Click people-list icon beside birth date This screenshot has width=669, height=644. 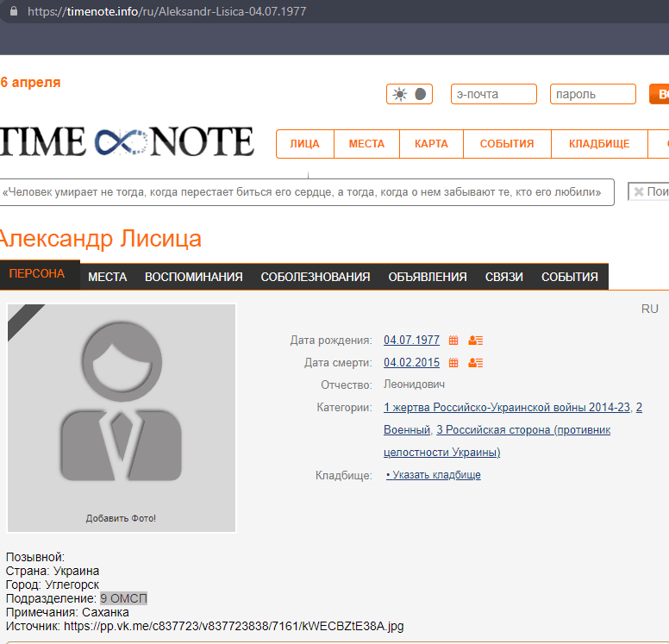tap(475, 341)
